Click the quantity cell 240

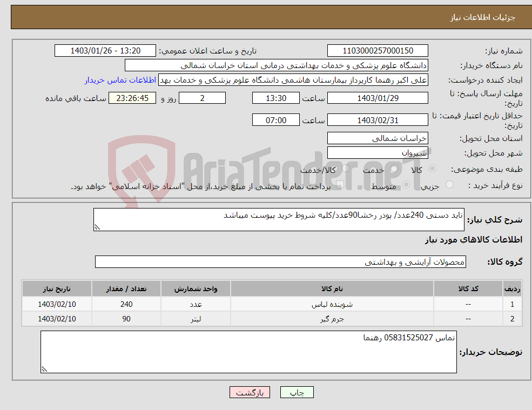coord(126,304)
